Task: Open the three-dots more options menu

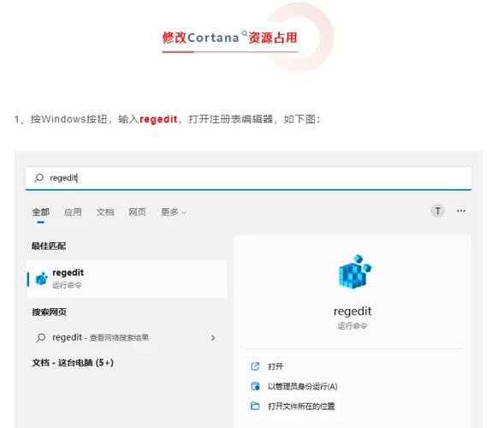Action: point(461,211)
